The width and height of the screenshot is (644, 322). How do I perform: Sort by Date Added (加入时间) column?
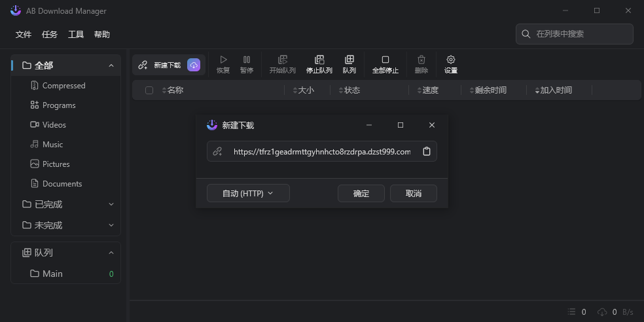tap(553, 90)
